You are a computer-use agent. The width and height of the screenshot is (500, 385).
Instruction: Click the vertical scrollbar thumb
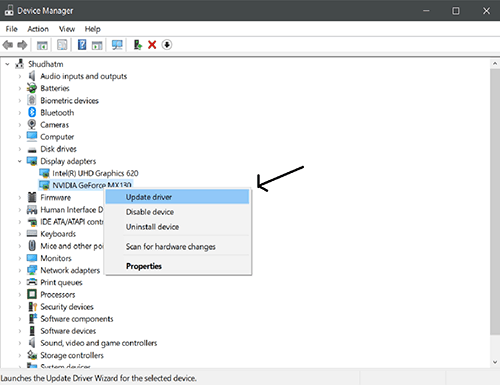click(x=495, y=202)
